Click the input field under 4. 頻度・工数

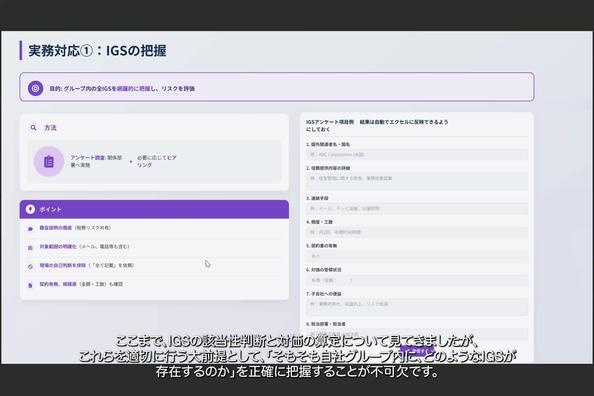point(417,232)
